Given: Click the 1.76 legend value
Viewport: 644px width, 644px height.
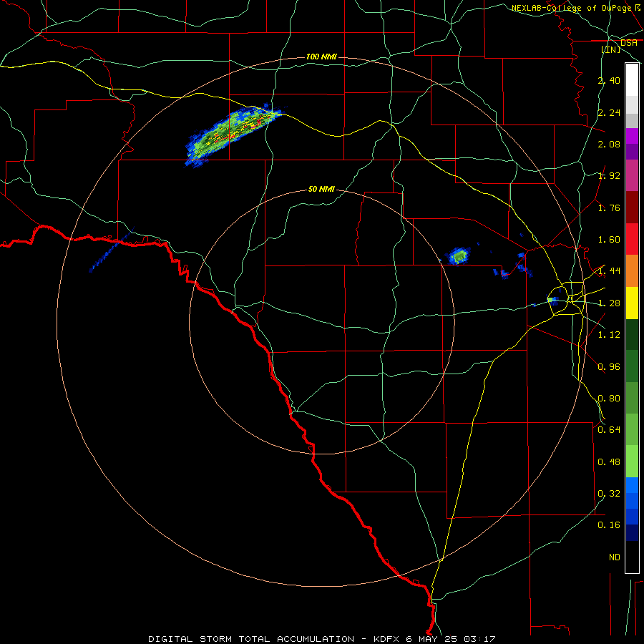Looking at the screenshot, I should [609, 208].
